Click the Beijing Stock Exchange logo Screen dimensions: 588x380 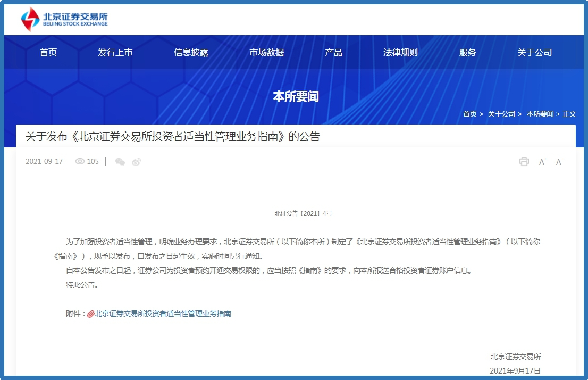tap(64, 19)
